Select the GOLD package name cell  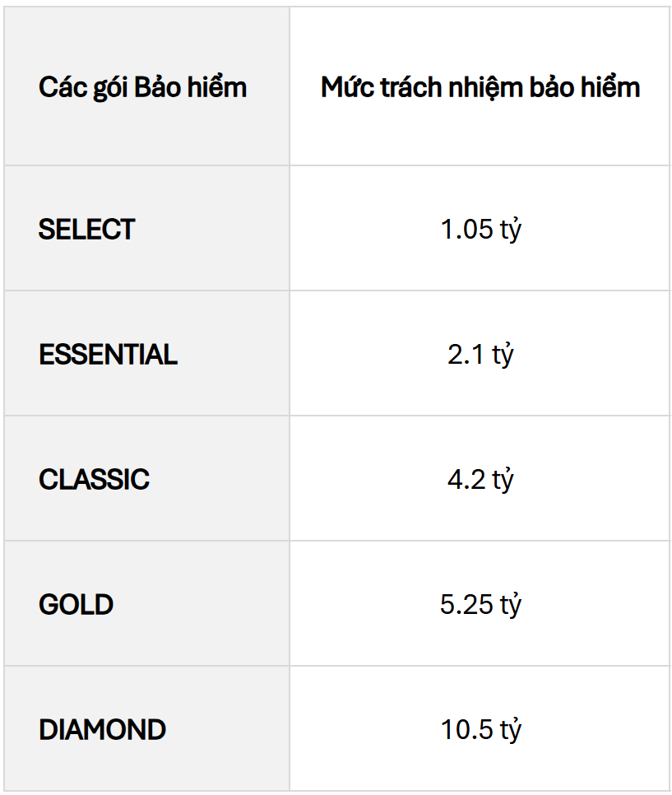76,605
